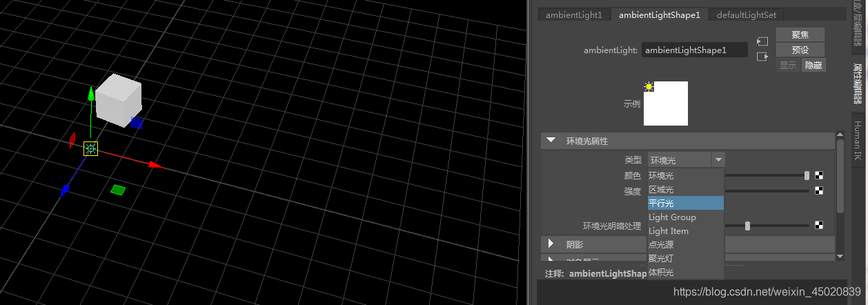Click the 强度 intensity slider track
Screen dimensions: 868x305
click(x=767, y=191)
